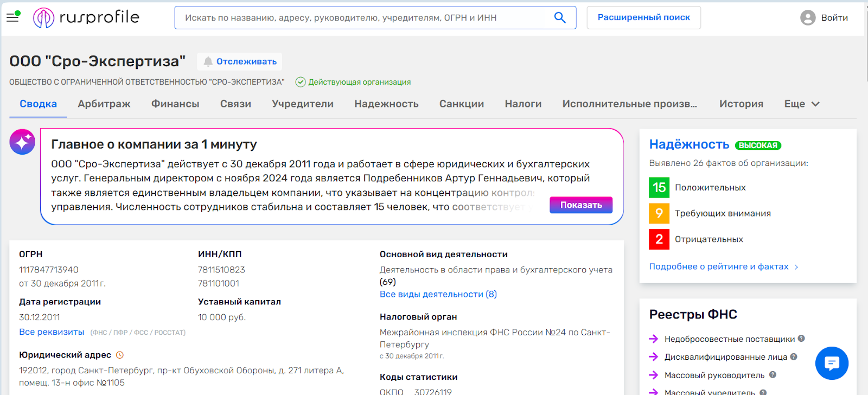Screen dimensions: 868x395
Task: Click the magnifying glass search icon
Action: tap(560, 17)
